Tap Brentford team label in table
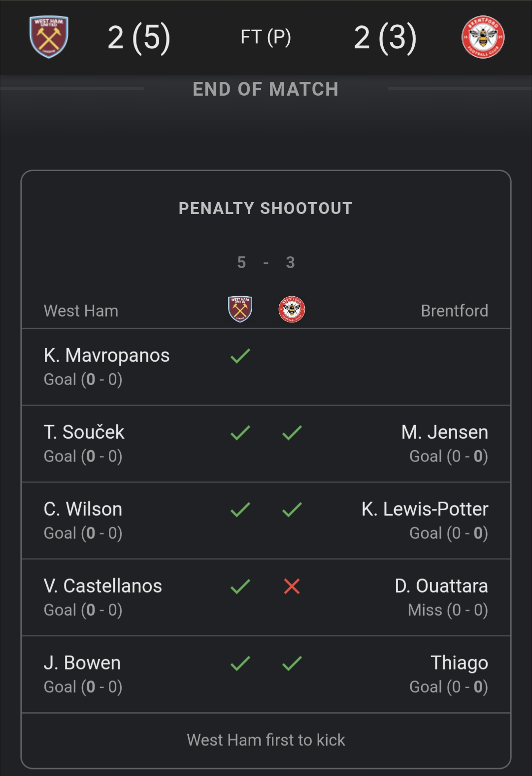 (x=454, y=311)
